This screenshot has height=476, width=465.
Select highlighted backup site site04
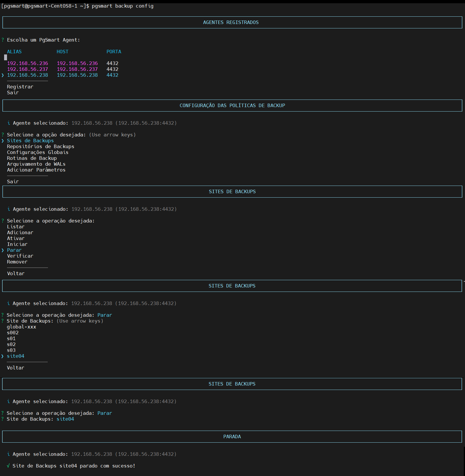[16, 356]
